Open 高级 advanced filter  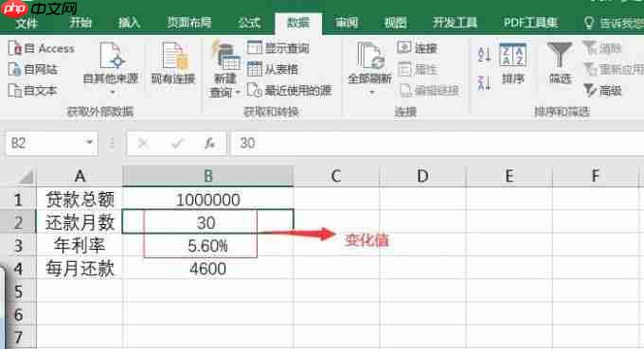(x=602, y=90)
